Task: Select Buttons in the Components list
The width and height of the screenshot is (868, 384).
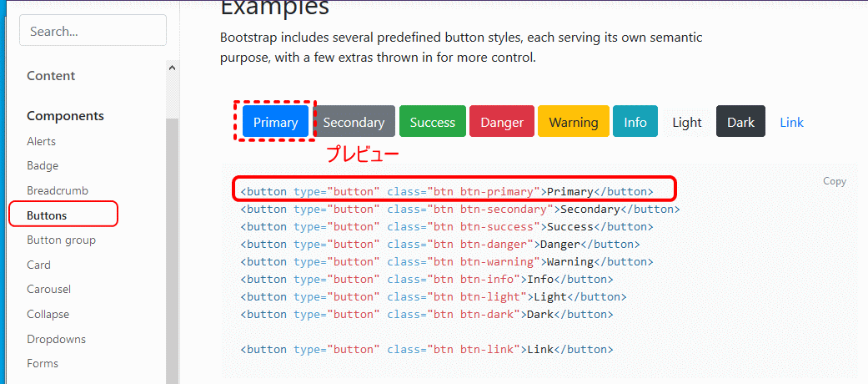Action: (47, 215)
